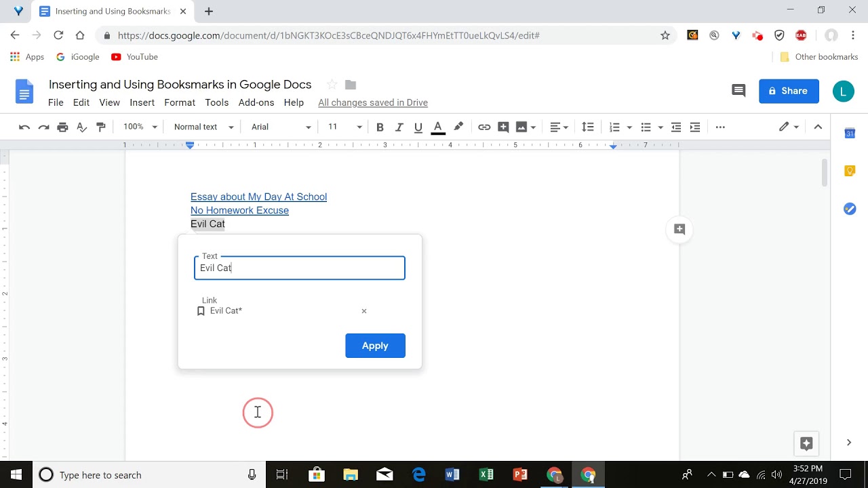The image size is (868, 488).
Task: Open the Bulleted list options
Action: coord(660,127)
